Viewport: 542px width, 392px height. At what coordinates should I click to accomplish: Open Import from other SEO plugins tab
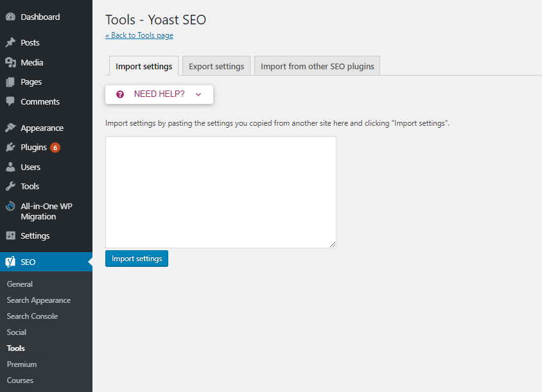pos(317,66)
